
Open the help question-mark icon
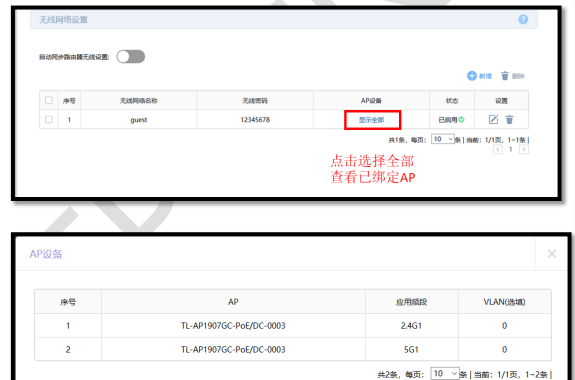click(x=523, y=19)
